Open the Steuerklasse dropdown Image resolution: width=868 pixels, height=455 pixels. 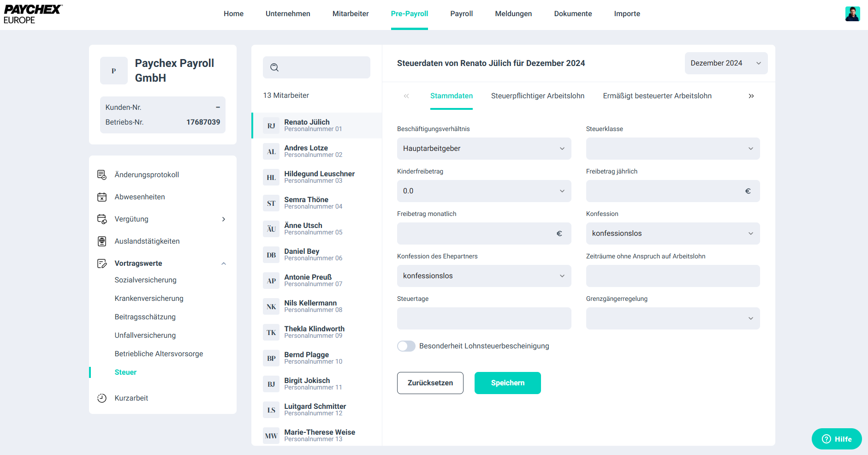click(x=672, y=149)
